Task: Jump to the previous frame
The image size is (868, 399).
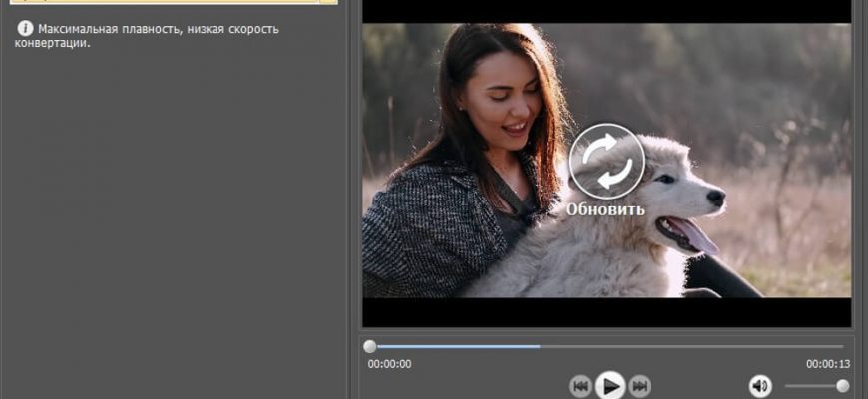Action: tap(580, 386)
